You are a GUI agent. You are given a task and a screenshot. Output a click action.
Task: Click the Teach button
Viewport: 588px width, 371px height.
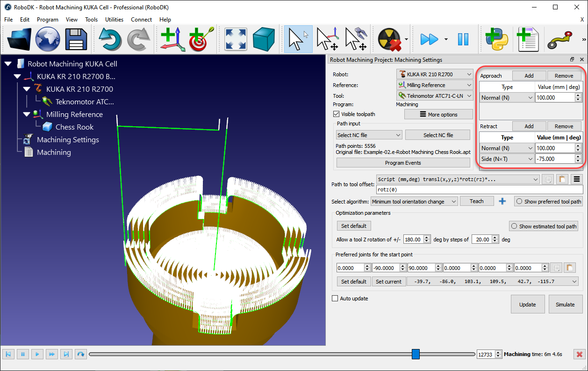(477, 201)
